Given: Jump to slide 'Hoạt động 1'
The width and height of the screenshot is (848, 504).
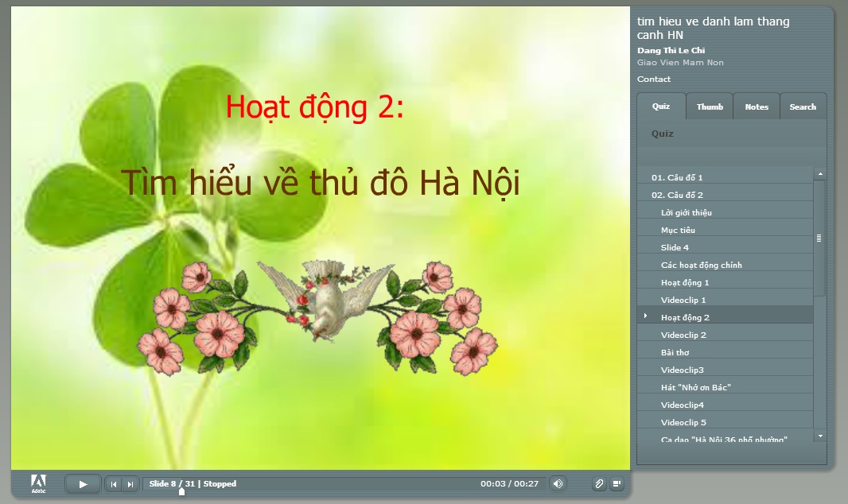Looking at the screenshot, I should 685,282.
